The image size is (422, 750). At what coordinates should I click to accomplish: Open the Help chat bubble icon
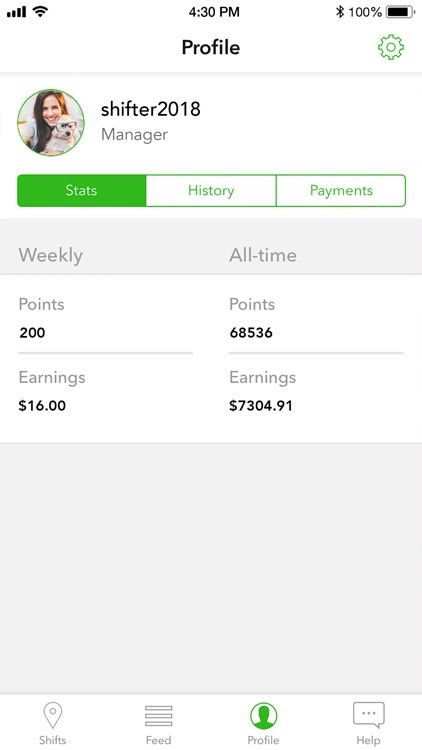point(369,716)
